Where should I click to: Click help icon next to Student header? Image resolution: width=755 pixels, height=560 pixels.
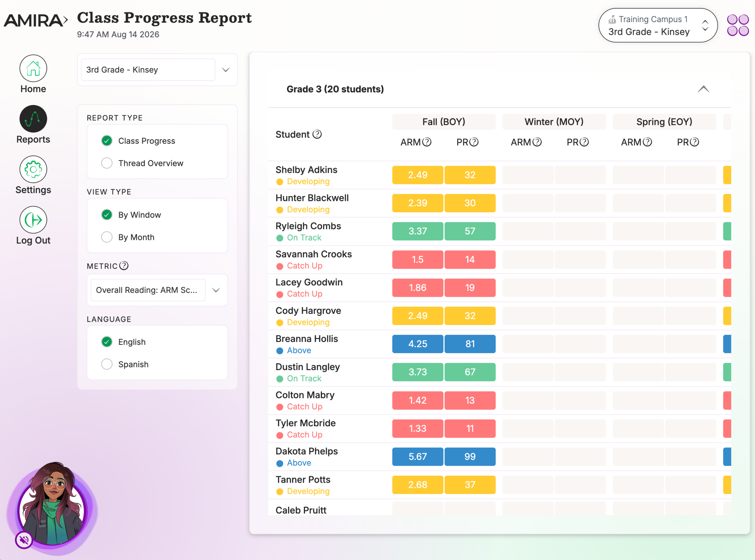tap(317, 134)
